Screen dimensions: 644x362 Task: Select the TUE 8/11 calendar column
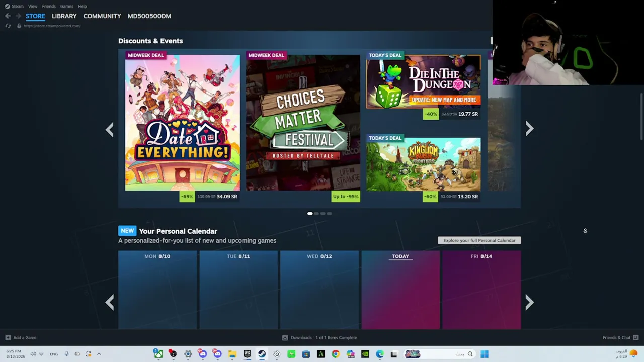click(238, 290)
